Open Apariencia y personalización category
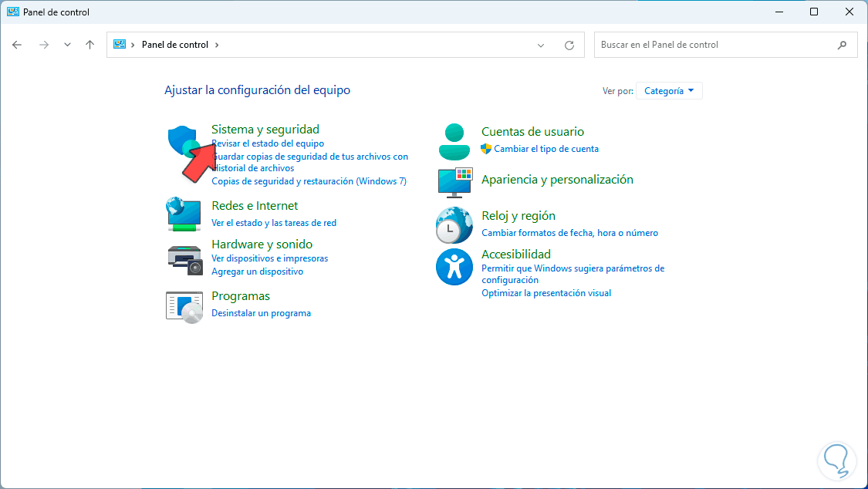 tap(557, 179)
